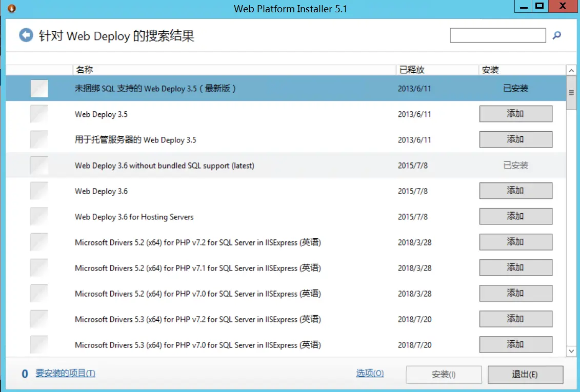Screen dimensions: 580x392
Task: Add Web Deploy 3.6 for Hosting Servers
Action: (515, 216)
